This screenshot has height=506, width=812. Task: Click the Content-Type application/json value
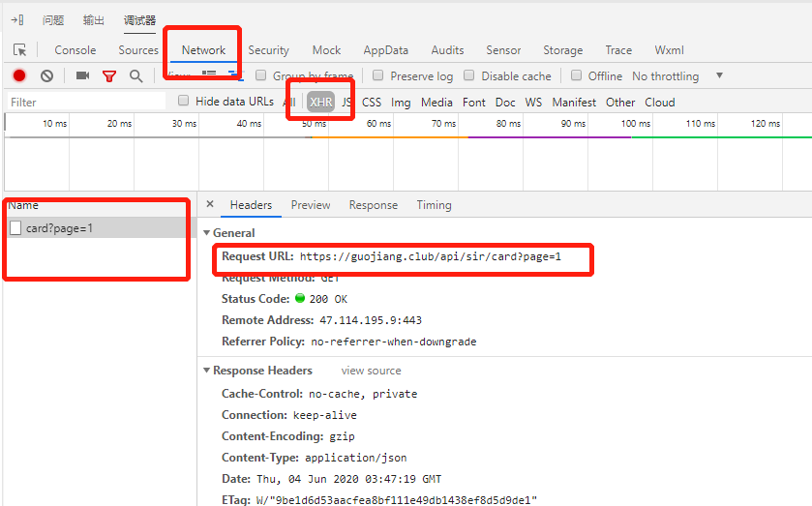[356, 458]
